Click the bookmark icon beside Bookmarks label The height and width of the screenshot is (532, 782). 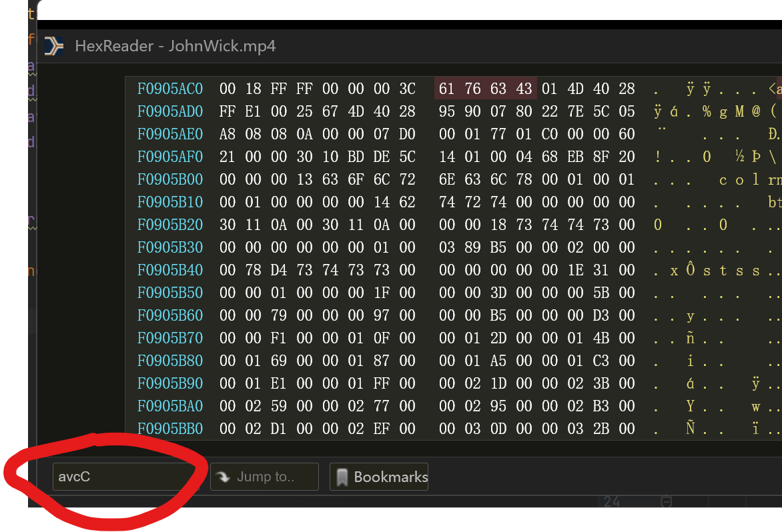pyautogui.click(x=342, y=477)
